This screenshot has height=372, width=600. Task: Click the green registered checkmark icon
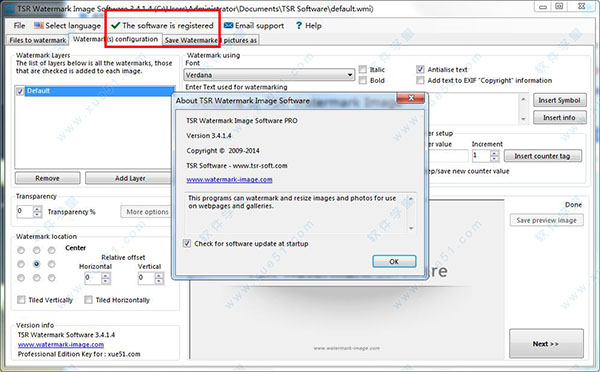coord(115,26)
